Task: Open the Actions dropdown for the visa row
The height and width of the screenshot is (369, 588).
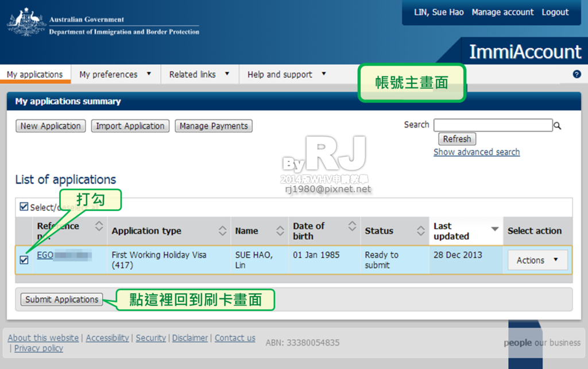Action: (x=537, y=260)
